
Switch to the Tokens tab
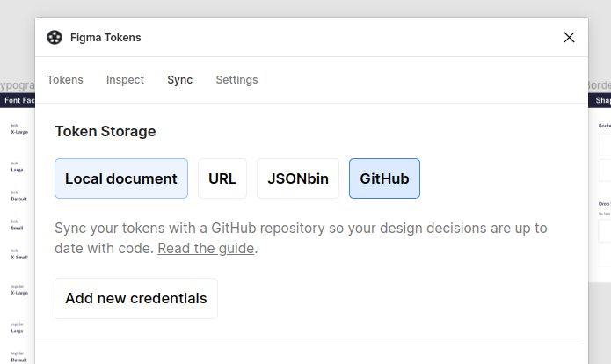pyautogui.click(x=65, y=80)
